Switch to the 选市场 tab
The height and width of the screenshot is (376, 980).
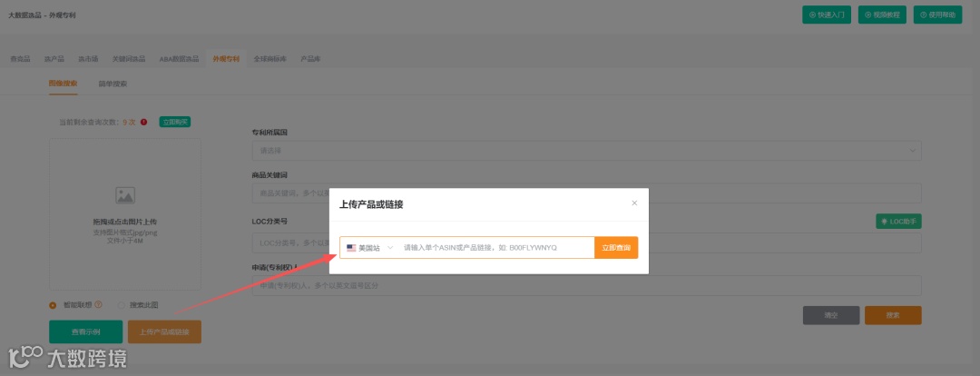[88, 59]
